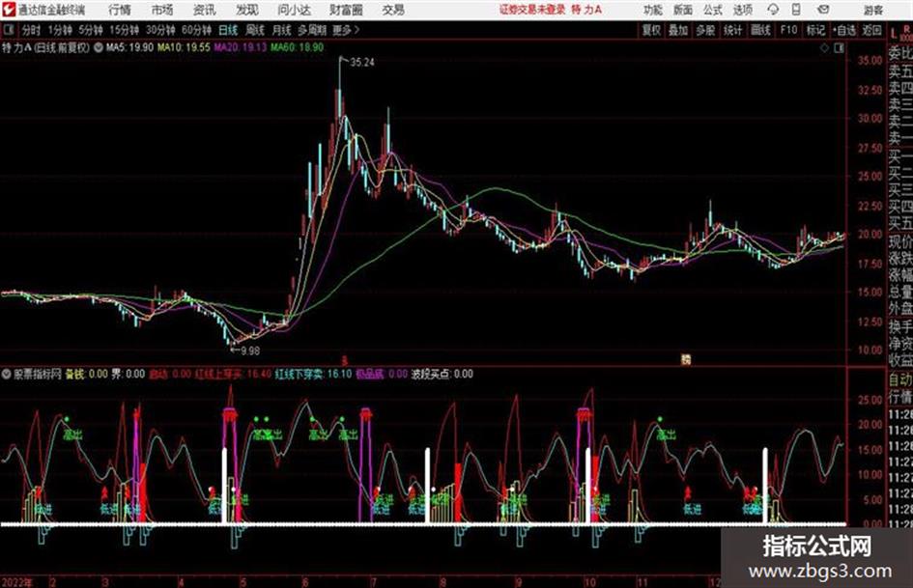Viewport: 913px width, 588px height.
Task: Expand the 更多 > period options
Action: click(346, 30)
